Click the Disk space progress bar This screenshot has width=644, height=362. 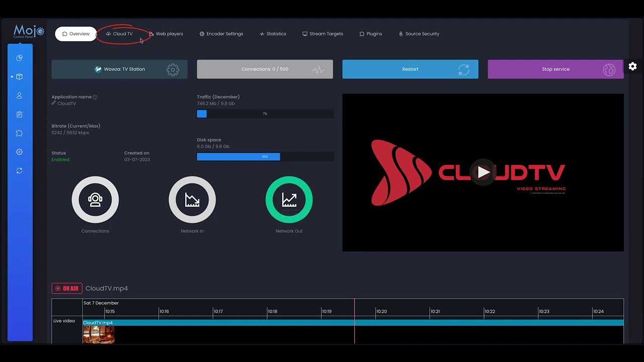click(x=265, y=157)
